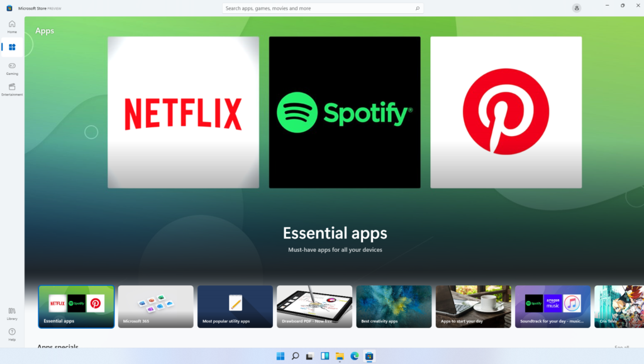Focus the search apps, games, movies field

(x=323, y=8)
